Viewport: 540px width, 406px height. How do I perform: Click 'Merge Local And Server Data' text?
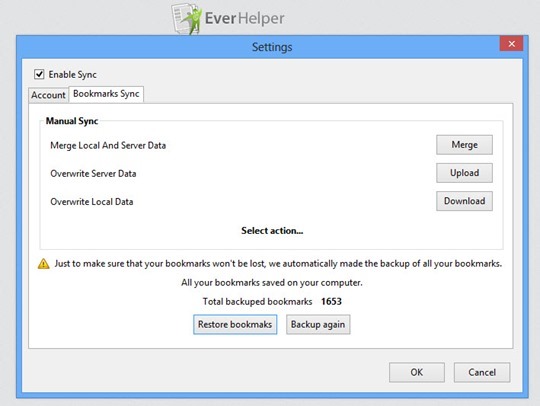click(108, 145)
